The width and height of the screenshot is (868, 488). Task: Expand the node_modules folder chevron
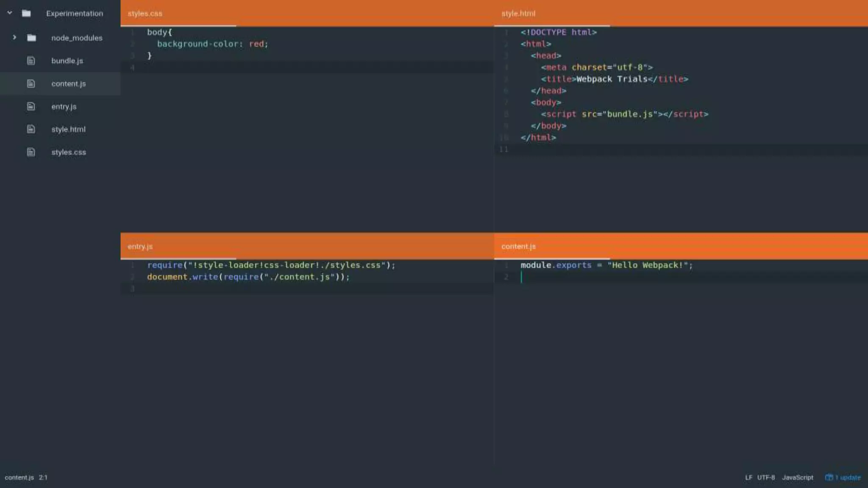(14, 38)
